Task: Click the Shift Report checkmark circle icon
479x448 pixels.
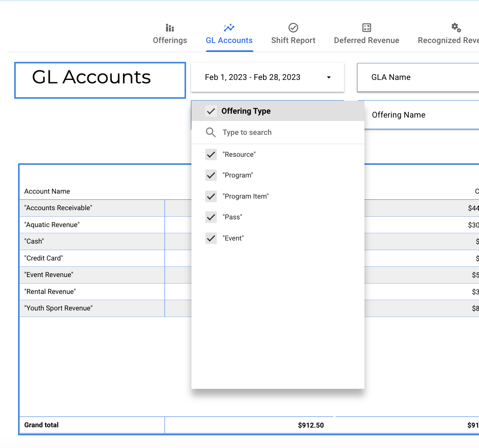Action: pos(293,28)
